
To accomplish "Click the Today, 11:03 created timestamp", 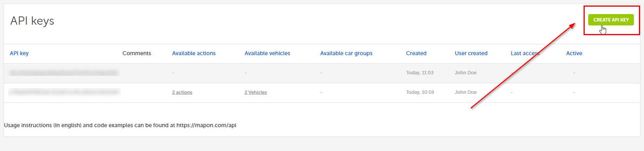I will [420, 73].
